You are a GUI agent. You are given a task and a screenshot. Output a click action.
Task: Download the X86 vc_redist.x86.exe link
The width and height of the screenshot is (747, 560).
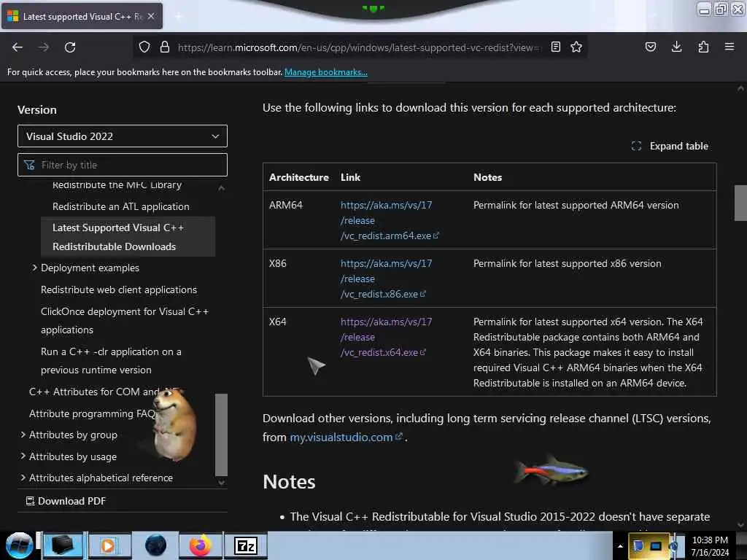coord(386,279)
